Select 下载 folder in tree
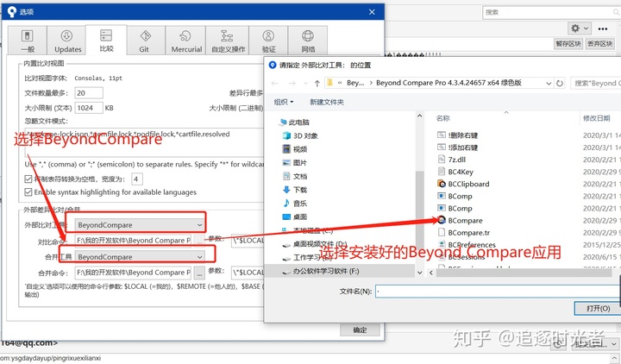Image resolution: width=621 pixels, height=364 pixels. 295,189
